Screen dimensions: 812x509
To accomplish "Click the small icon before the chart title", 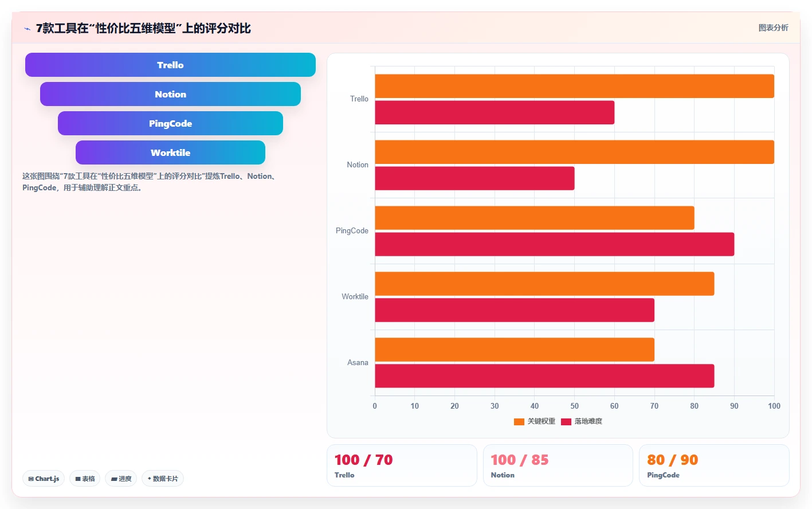I will click(27, 29).
